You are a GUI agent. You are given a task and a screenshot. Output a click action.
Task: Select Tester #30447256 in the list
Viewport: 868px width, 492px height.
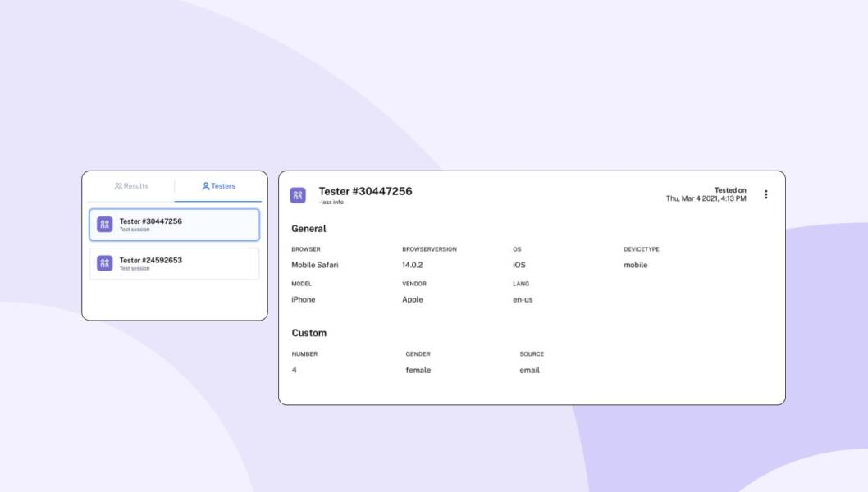tap(175, 225)
